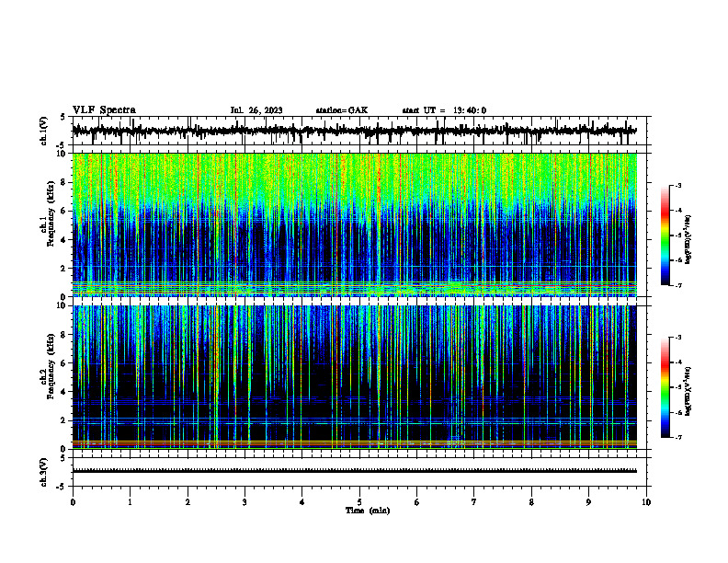
Task: Click the time axis tick label "9"
Action: coord(588,502)
